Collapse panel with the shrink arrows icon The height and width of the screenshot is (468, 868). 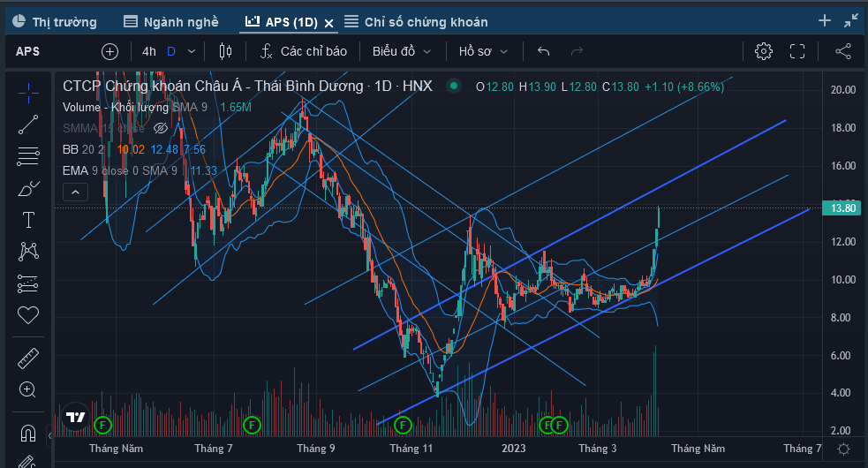coord(851,21)
